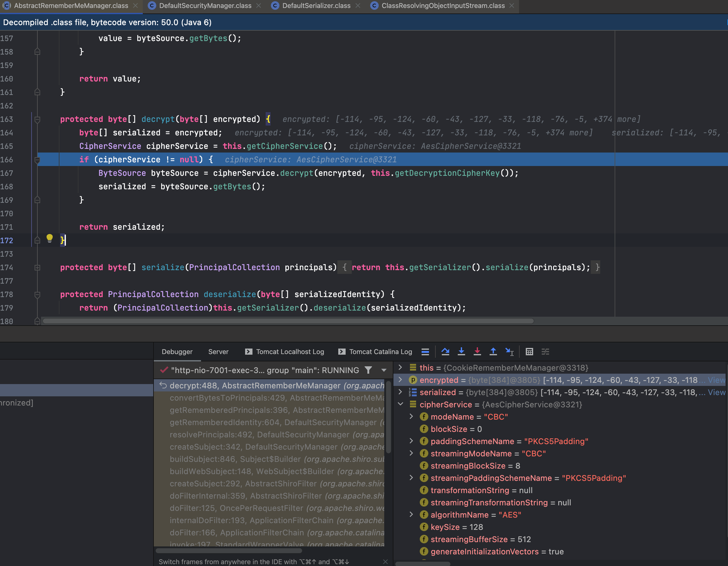Click the Show Execution Point icon
728x566 pixels.
tap(425, 352)
